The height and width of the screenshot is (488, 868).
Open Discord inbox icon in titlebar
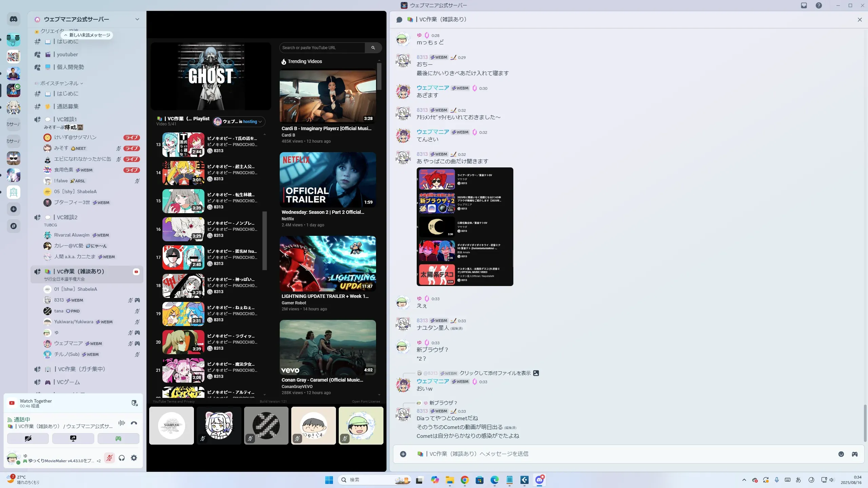click(804, 5)
